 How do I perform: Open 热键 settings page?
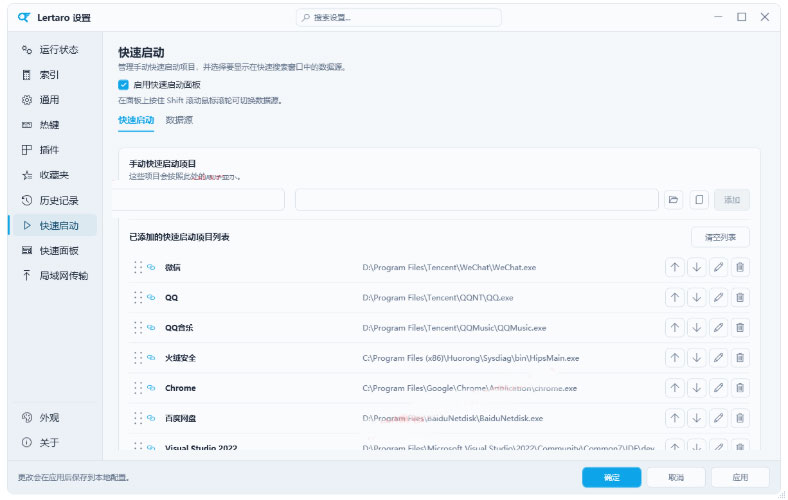[53, 125]
